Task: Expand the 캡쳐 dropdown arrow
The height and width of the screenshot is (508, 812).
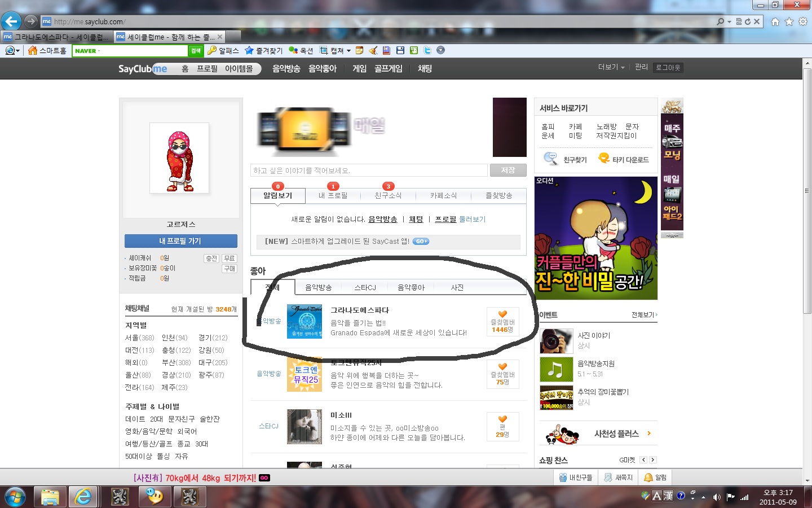Action: [x=348, y=51]
